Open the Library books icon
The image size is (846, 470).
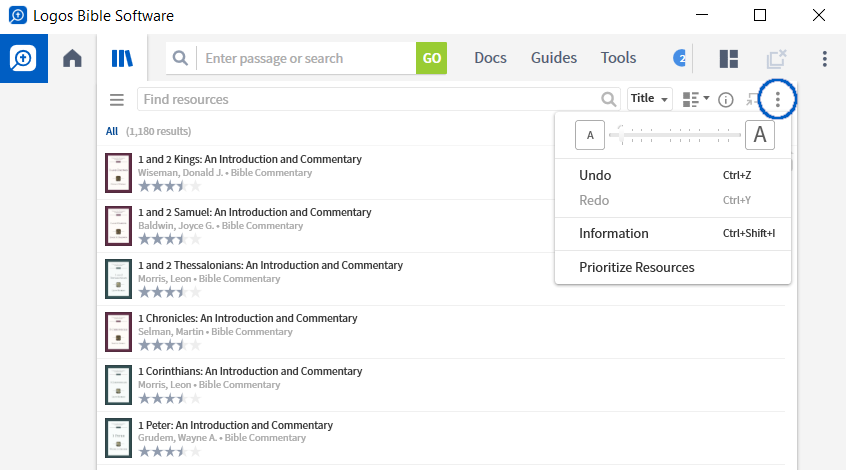[x=122, y=58]
